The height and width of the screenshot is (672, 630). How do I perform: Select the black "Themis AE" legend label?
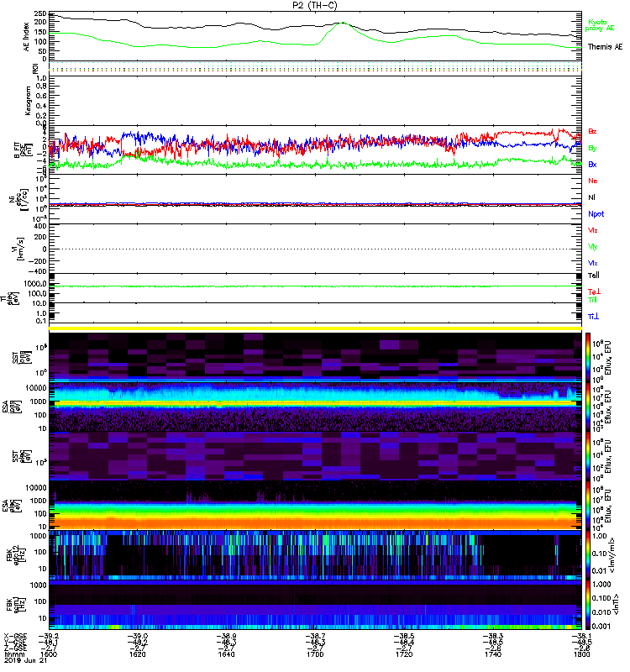click(x=605, y=47)
